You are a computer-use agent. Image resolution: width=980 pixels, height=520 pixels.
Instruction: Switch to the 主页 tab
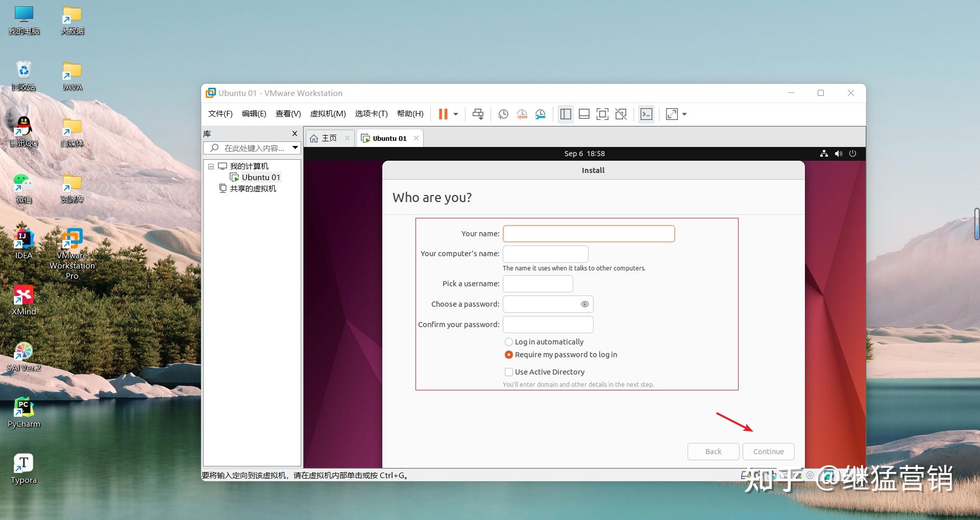pos(329,138)
